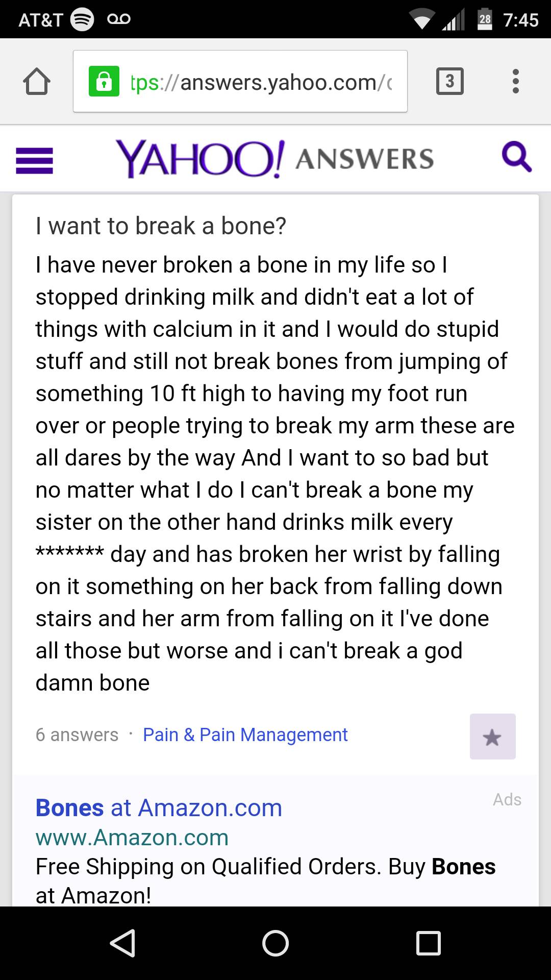
Task: Tap the Android recent apps square button
Action: (x=429, y=942)
